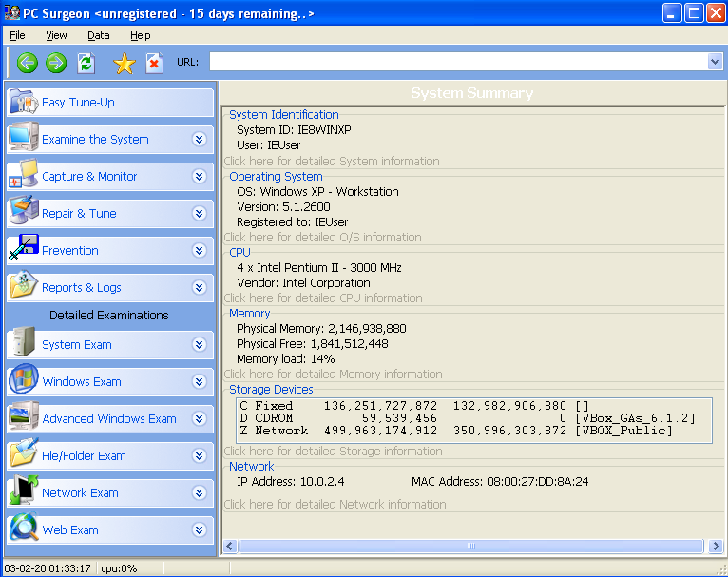Open the URL dropdown arrow

click(715, 61)
